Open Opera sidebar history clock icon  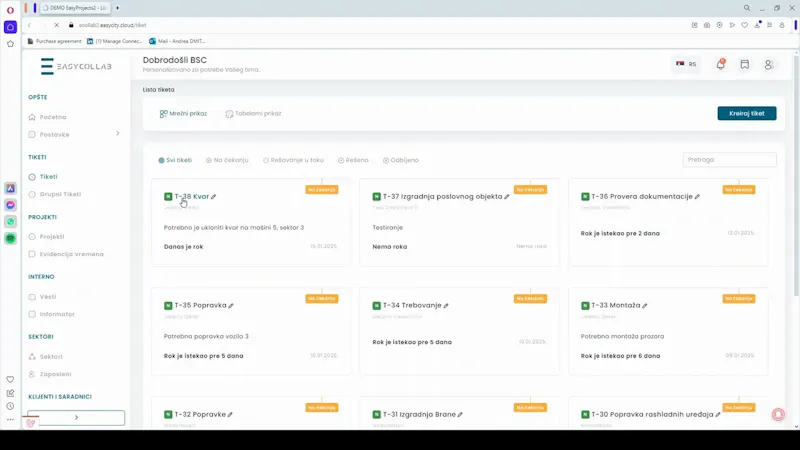click(10, 407)
